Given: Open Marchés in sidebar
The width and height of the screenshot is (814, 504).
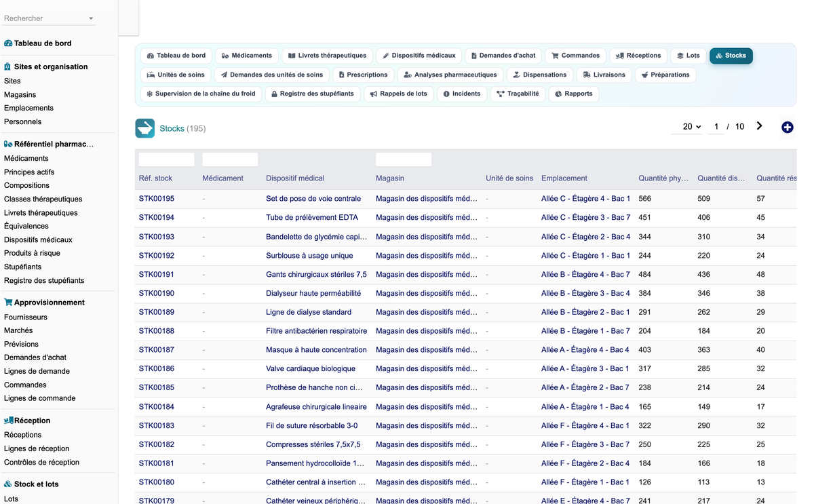Looking at the screenshot, I should pos(18,330).
